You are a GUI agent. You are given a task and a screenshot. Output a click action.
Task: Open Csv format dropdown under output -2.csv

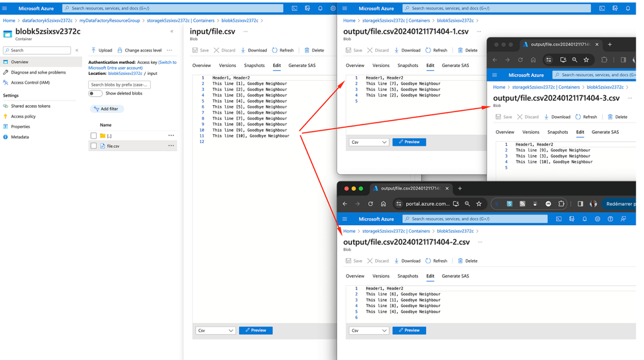point(369,330)
